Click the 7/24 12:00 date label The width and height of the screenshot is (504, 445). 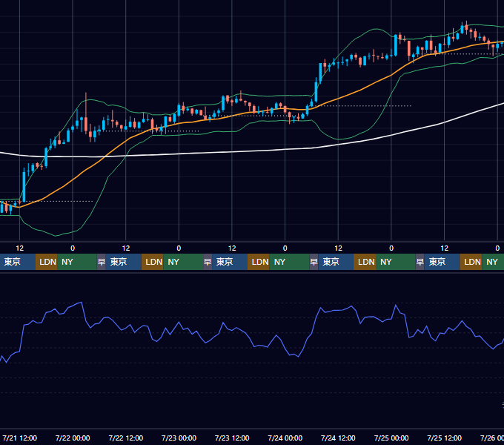point(338,438)
